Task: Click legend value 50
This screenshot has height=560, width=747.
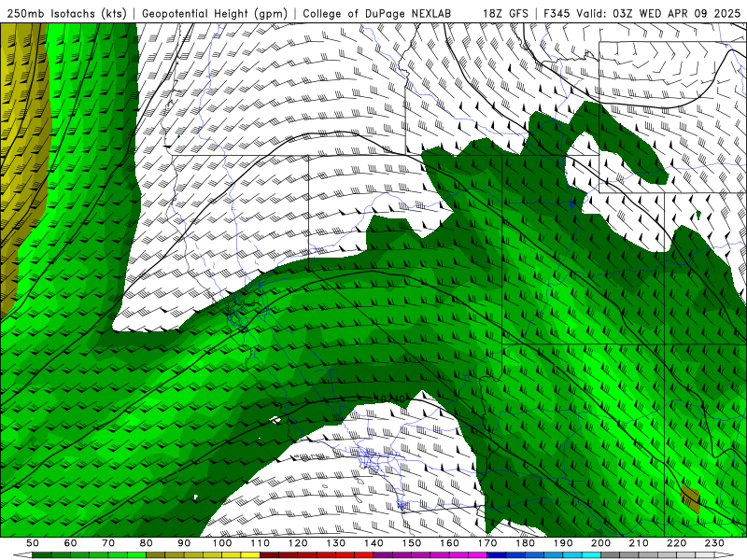Action: [x=33, y=543]
